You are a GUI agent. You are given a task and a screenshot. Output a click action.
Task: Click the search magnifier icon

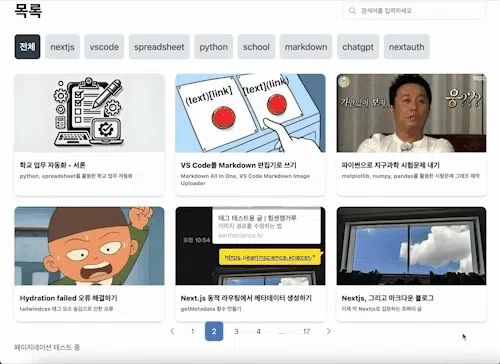pos(352,11)
